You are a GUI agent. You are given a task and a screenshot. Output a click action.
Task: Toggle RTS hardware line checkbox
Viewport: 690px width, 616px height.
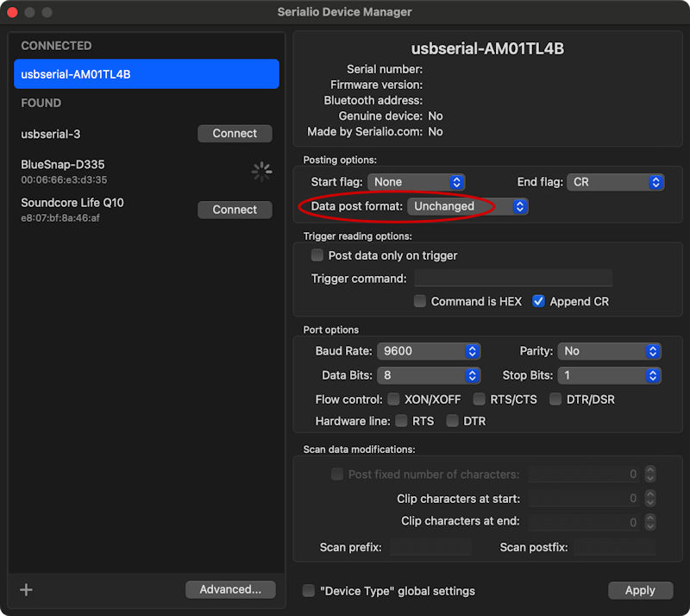[401, 420]
